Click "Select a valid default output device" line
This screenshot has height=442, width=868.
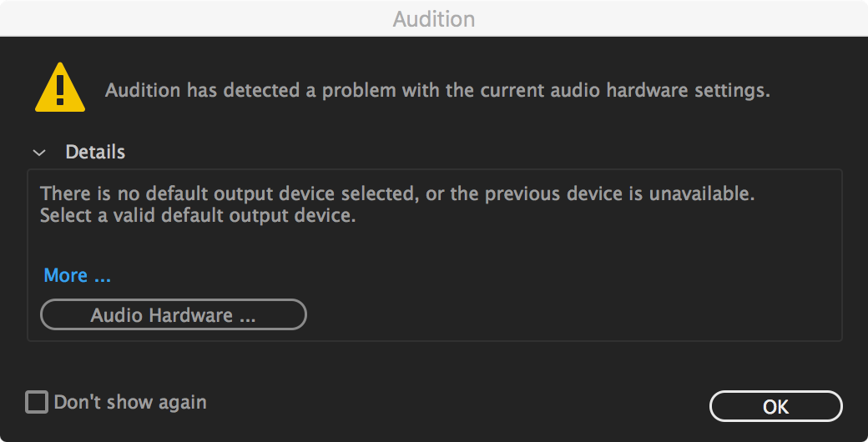pyautogui.click(x=198, y=216)
